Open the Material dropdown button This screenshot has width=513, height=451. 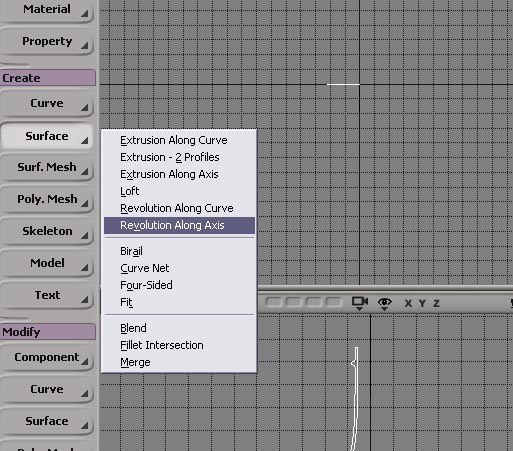[x=47, y=10]
